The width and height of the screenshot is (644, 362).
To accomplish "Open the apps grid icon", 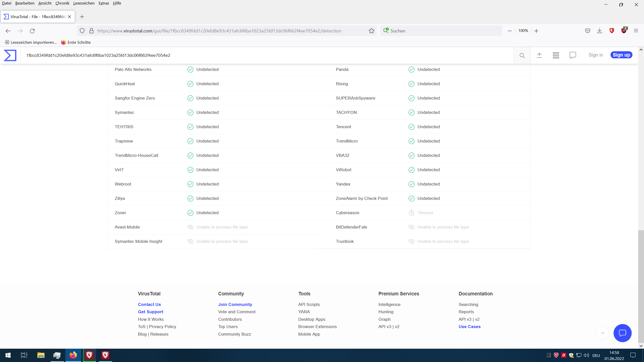I will [x=556, y=55].
